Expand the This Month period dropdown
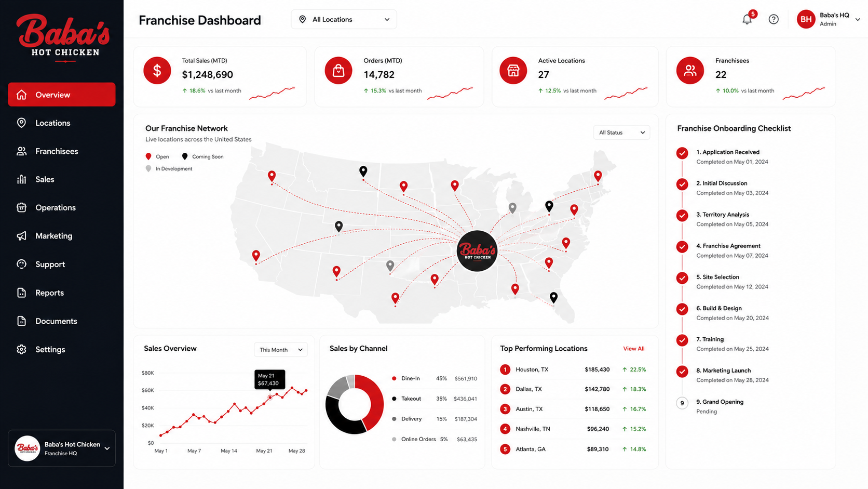 [281, 350]
